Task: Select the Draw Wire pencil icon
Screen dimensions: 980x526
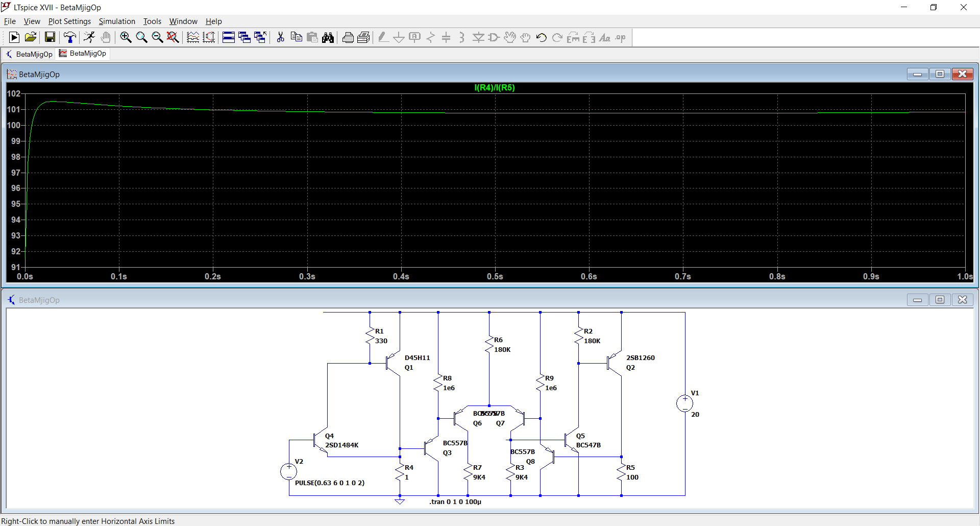Action: (383, 37)
